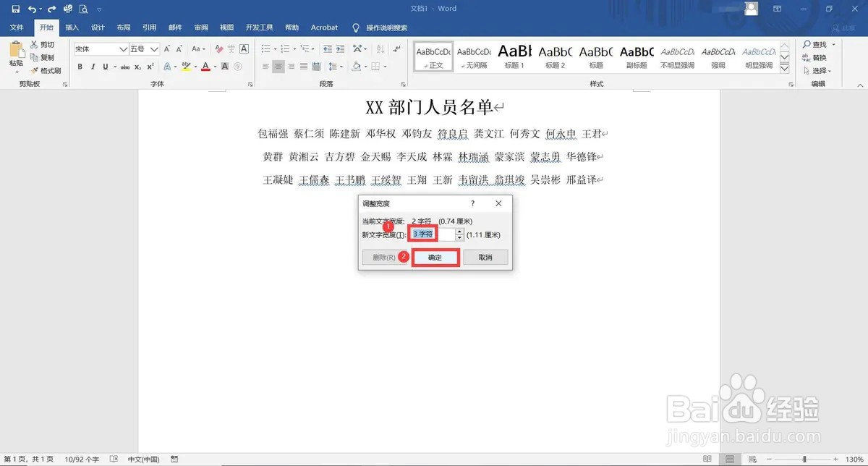Screen dimensions: 868x466
Task: Click the Undo arrow in the quick access toolbar
Action: click(32, 9)
